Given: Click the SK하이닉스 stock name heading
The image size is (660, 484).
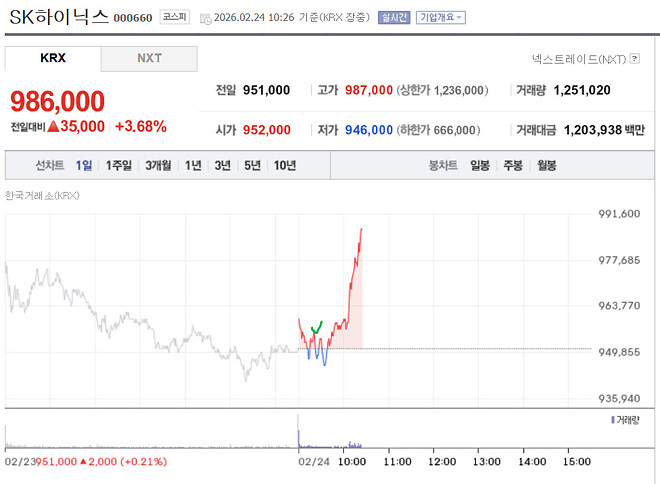Looking at the screenshot, I should click(x=59, y=17).
